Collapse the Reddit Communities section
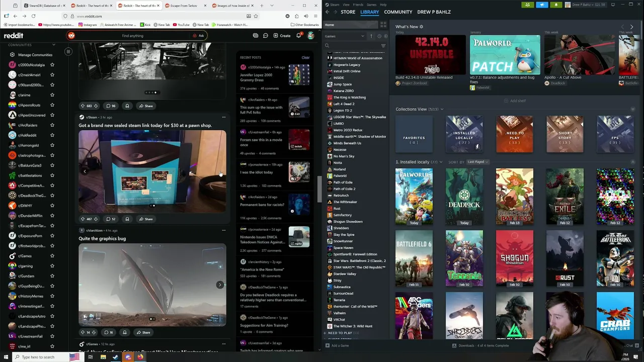 [54, 45]
